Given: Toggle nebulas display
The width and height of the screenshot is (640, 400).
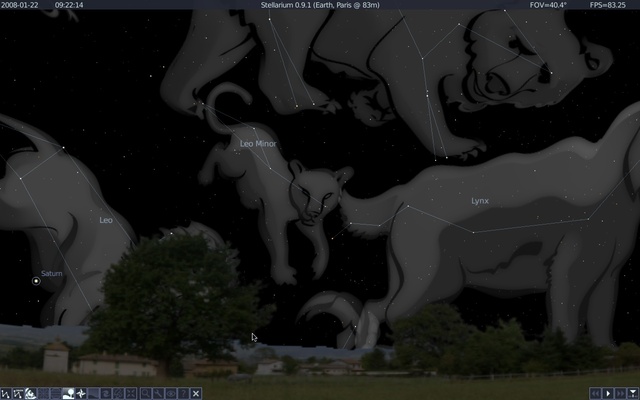Looking at the screenshot, I should point(106,393).
